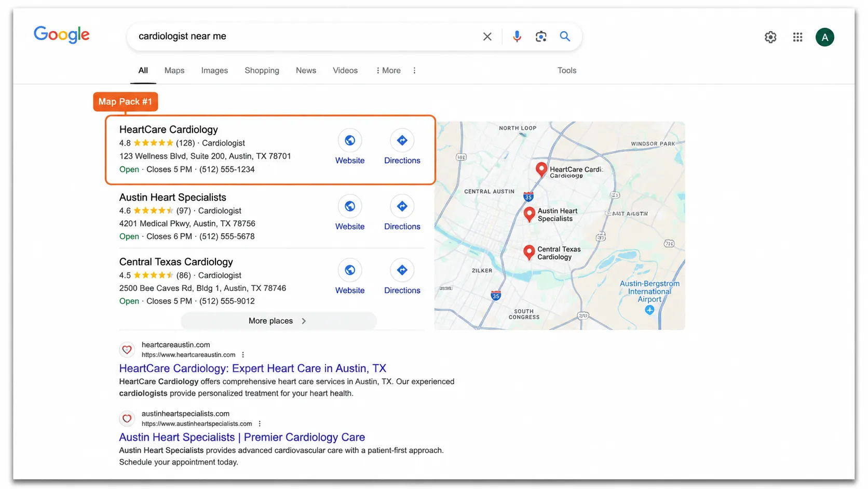Click the https://www.heartcareaustin.com URL text
The width and height of the screenshot is (868, 489).
(x=188, y=355)
